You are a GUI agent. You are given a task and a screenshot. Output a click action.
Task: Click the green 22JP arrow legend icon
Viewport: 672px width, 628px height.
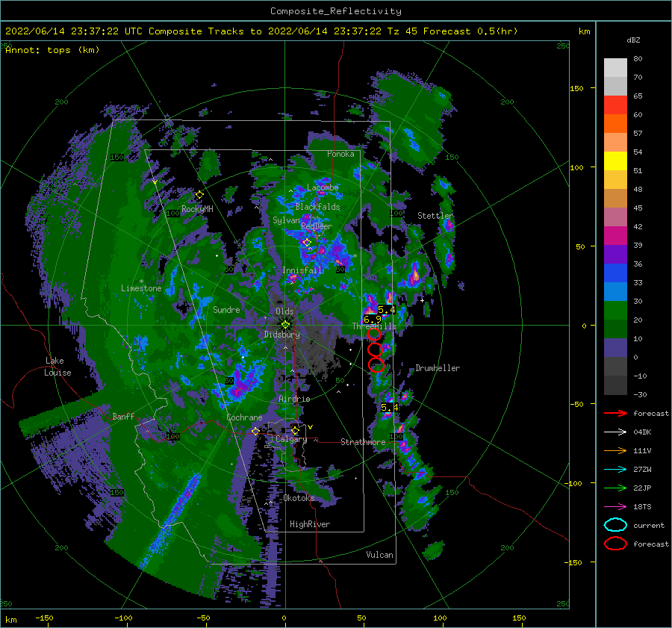[615, 488]
